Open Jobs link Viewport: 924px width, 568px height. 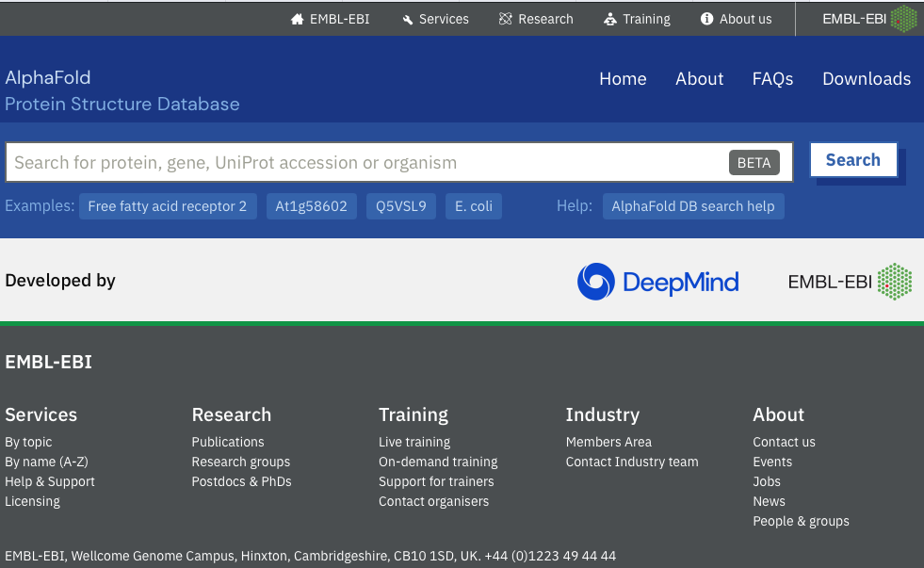click(767, 482)
